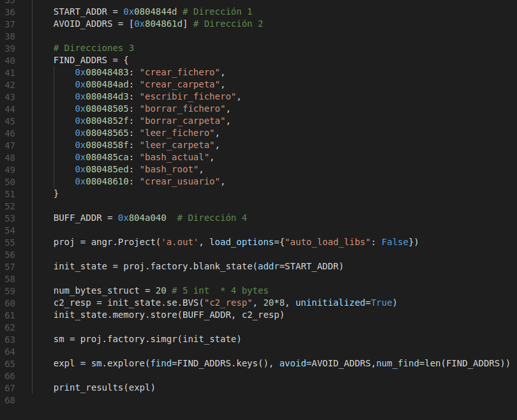Place cursor on START_ADDR variable name
Screen dimensions: 517x420
80,12
